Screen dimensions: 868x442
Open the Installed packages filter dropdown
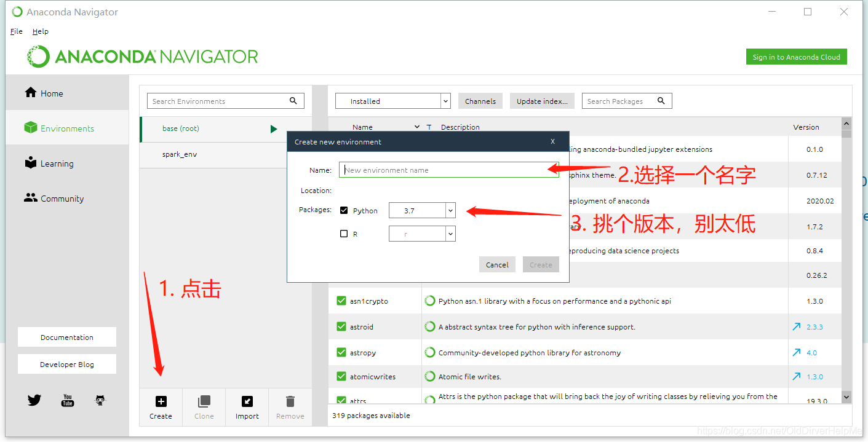(x=393, y=101)
